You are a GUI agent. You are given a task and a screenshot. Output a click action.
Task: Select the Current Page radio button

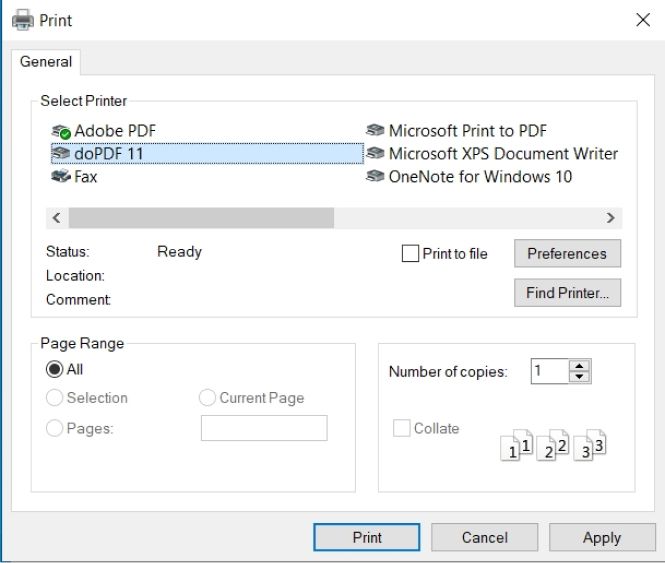(x=207, y=398)
